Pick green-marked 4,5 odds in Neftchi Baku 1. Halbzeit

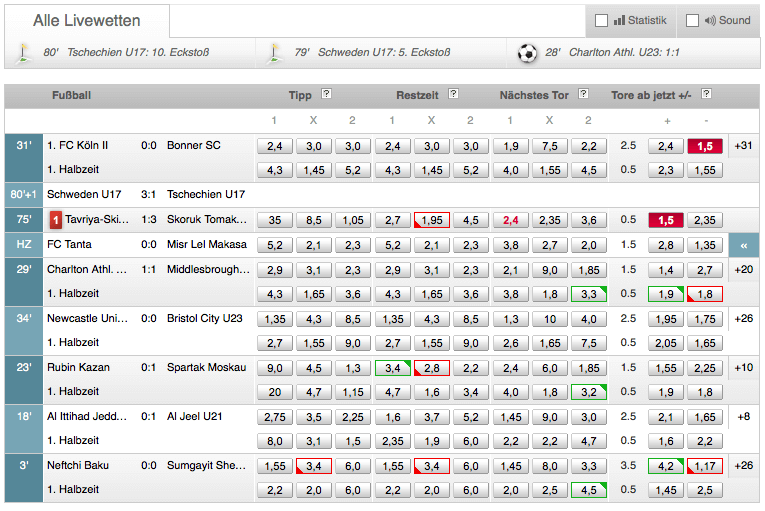tap(589, 490)
